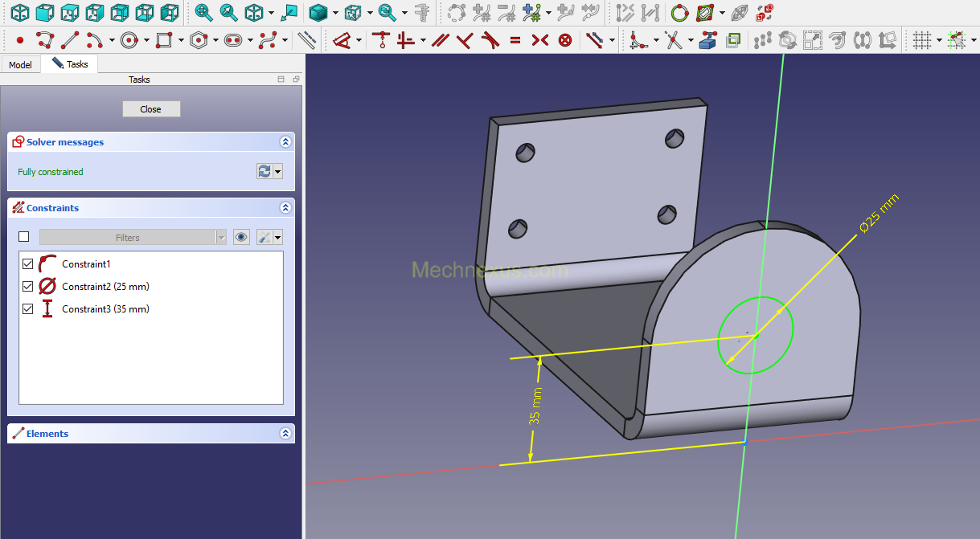
Task: Click the Close button in Tasks
Action: point(151,109)
